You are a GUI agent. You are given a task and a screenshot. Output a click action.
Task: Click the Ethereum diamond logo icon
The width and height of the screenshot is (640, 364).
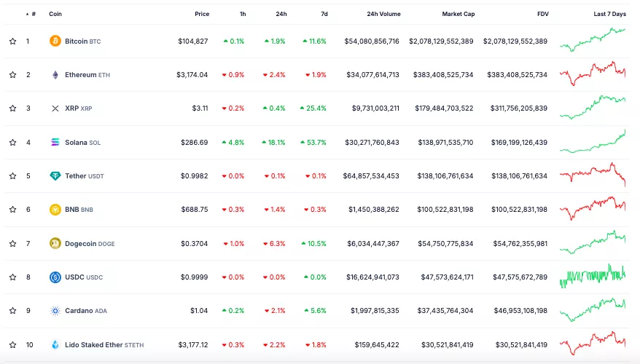tap(55, 75)
